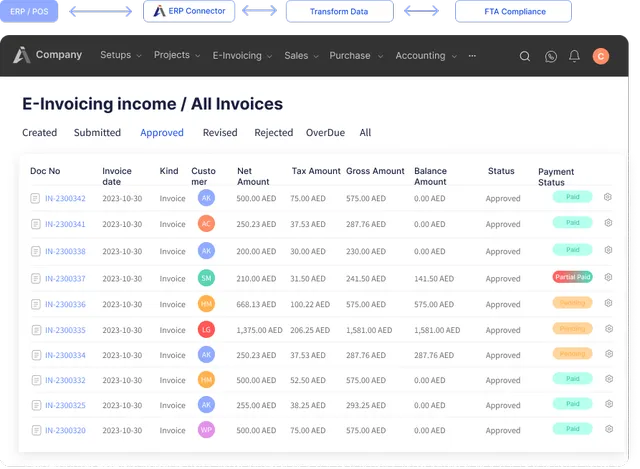
Task: Open invoice link IN-2300332
Action: click(x=65, y=380)
